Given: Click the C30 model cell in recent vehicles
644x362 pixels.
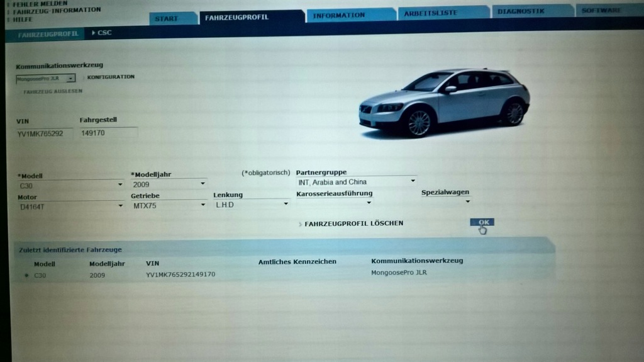Looking at the screenshot, I should coord(40,276).
